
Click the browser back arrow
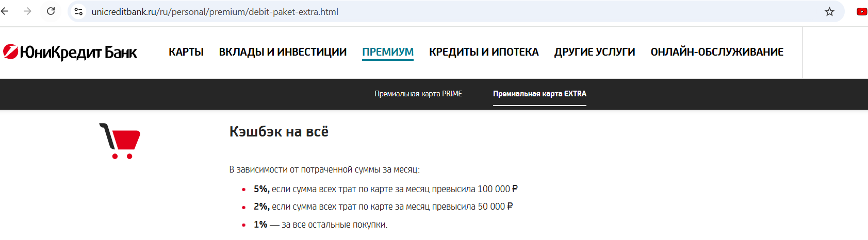coord(5,11)
